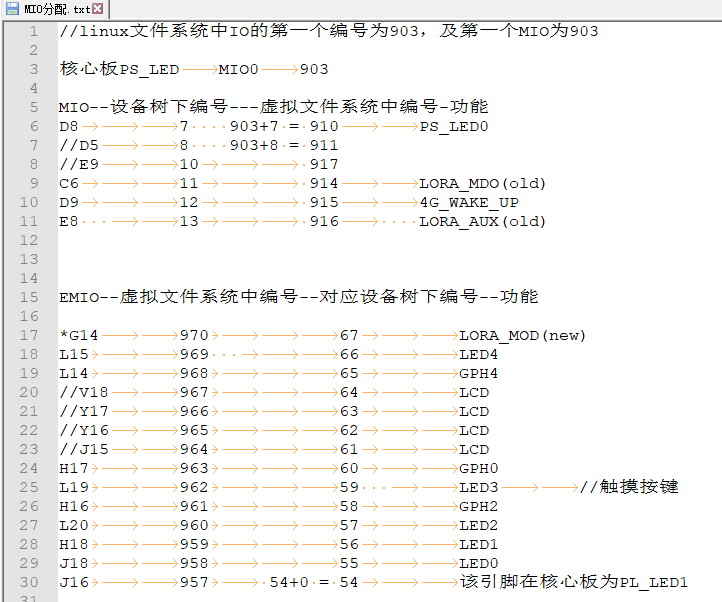Click the EMIO header on line 15
722x602 pixels.
pyautogui.click(x=298, y=297)
